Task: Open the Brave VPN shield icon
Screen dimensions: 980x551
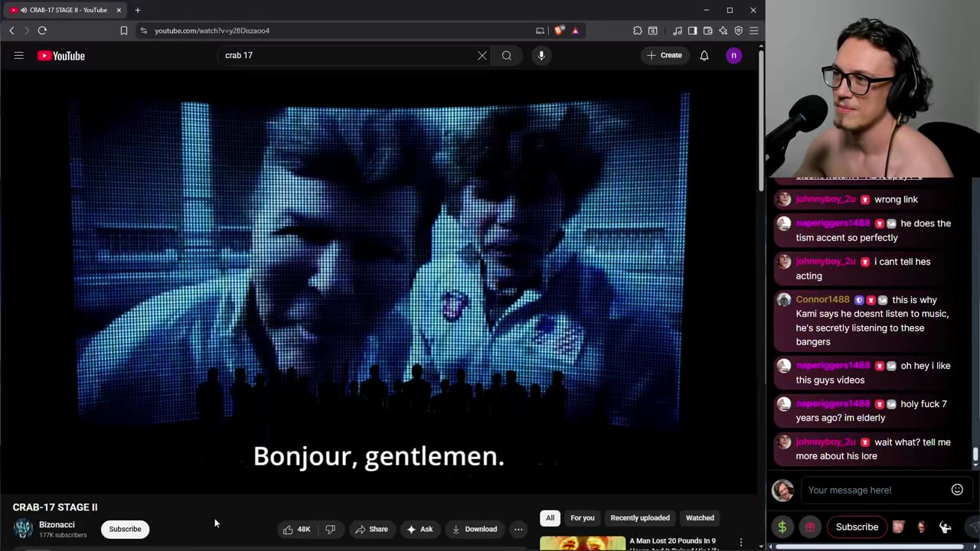Action: click(739, 31)
